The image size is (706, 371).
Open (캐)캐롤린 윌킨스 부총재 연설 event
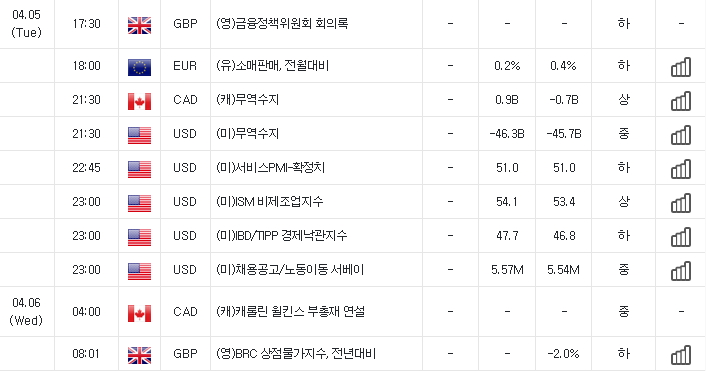click(x=290, y=312)
